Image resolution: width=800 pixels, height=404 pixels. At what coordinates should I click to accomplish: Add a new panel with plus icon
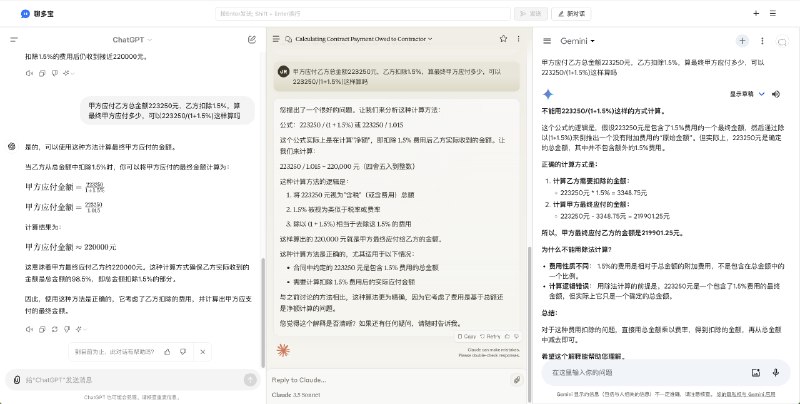(x=756, y=13)
